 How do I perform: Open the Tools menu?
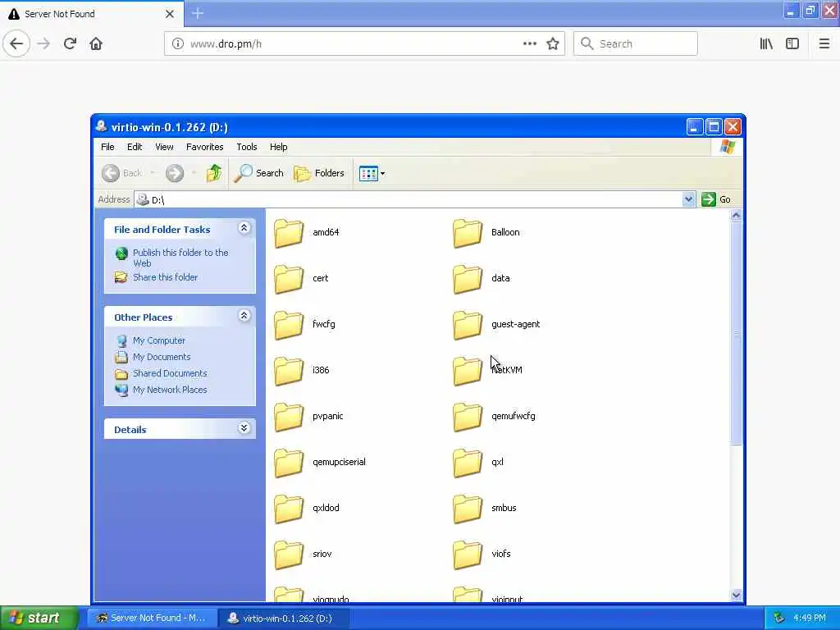(247, 147)
